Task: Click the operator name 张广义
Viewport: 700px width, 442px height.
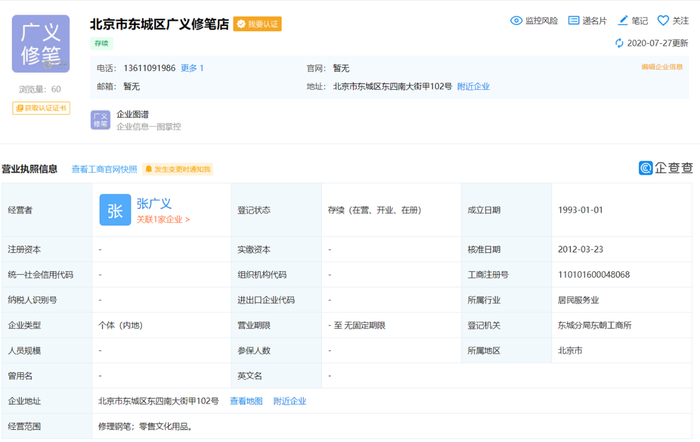Action: click(154, 203)
